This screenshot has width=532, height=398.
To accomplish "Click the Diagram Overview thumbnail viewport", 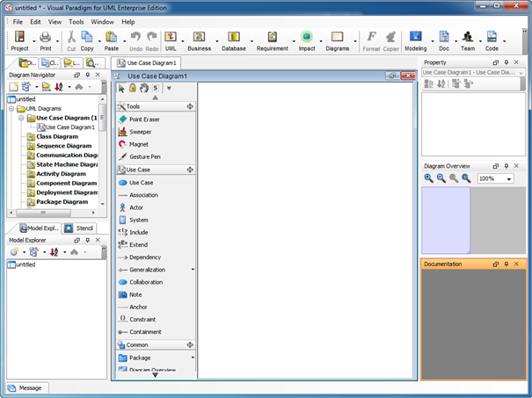I will tap(446, 220).
